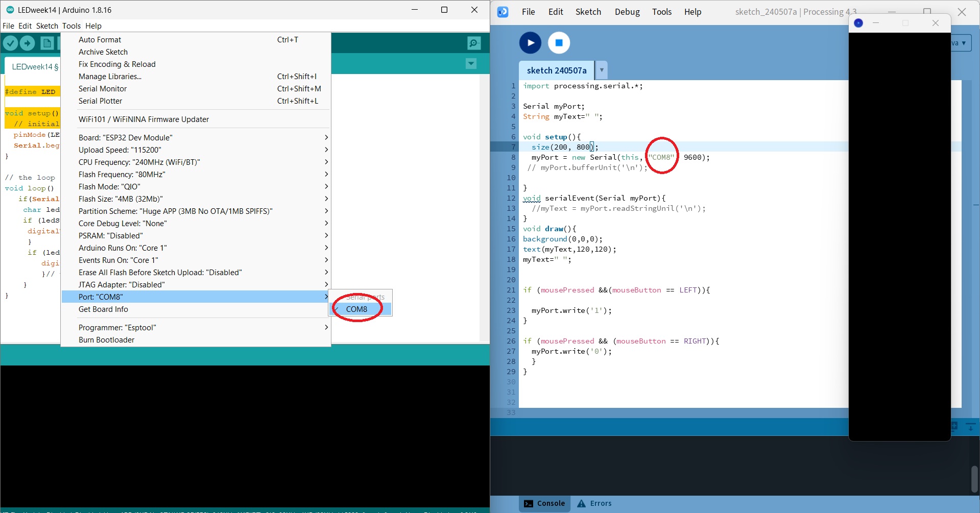Open Manage Libraries from Tools menu
The width and height of the screenshot is (980, 513).
click(196, 77)
